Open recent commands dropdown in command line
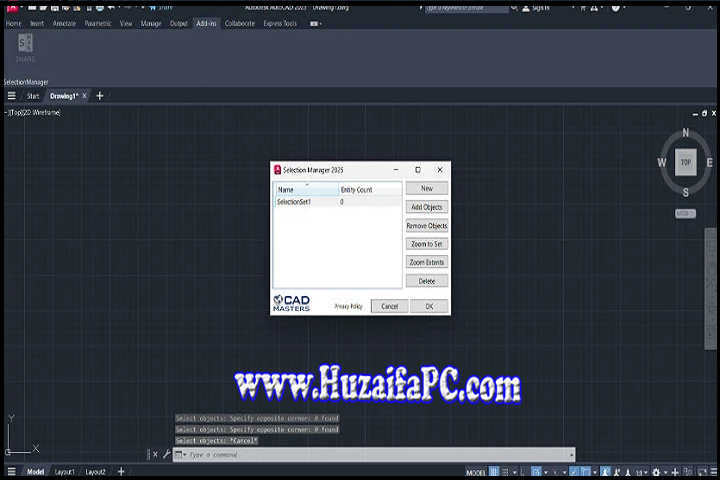Image resolution: width=720 pixels, height=480 pixels. point(181,455)
